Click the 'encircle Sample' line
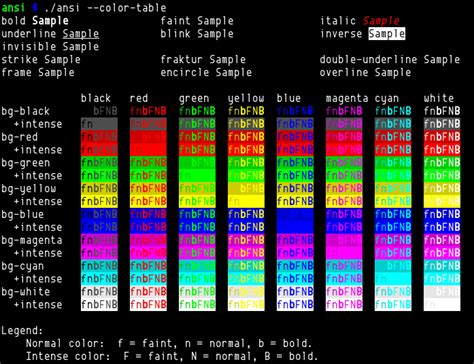 click(206, 72)
